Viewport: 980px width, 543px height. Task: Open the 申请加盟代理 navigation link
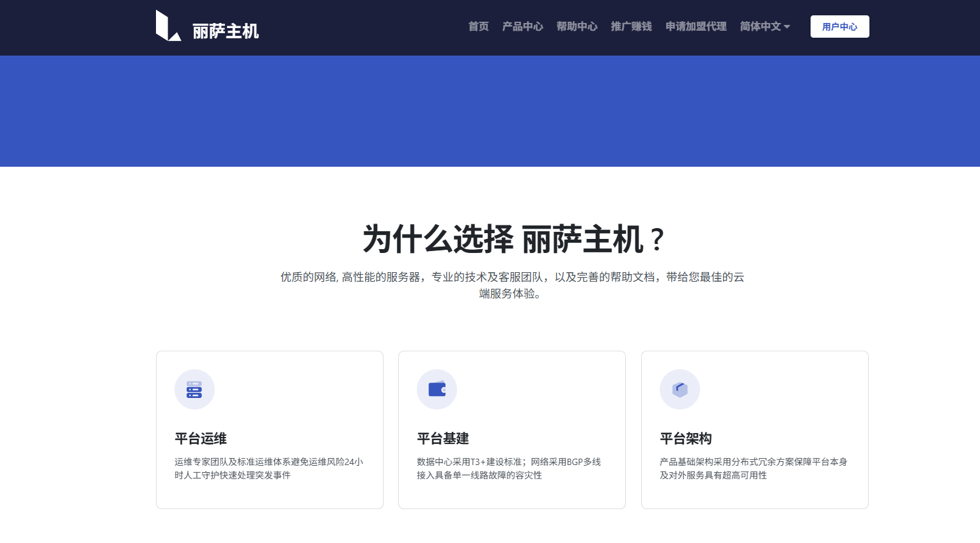696,27
